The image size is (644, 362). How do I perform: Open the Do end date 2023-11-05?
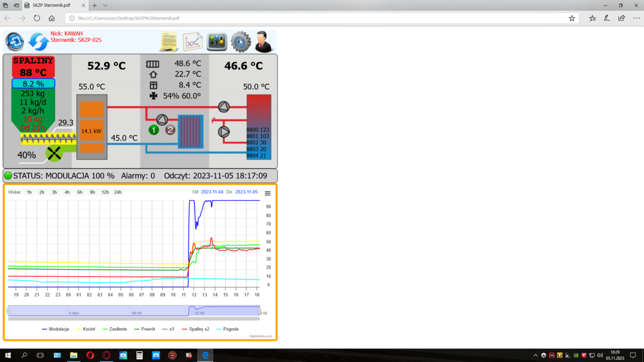[x=246, y=192]
